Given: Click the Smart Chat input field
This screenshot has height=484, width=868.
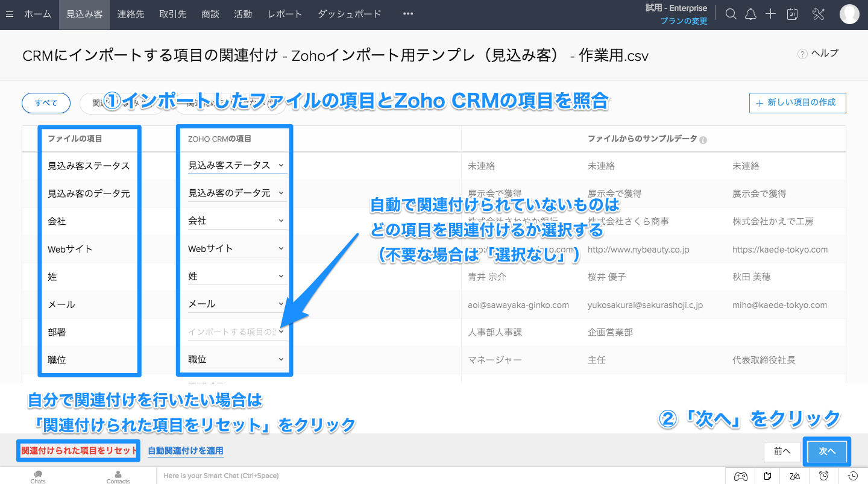Looking at the screenshot, I should (440, 476).
